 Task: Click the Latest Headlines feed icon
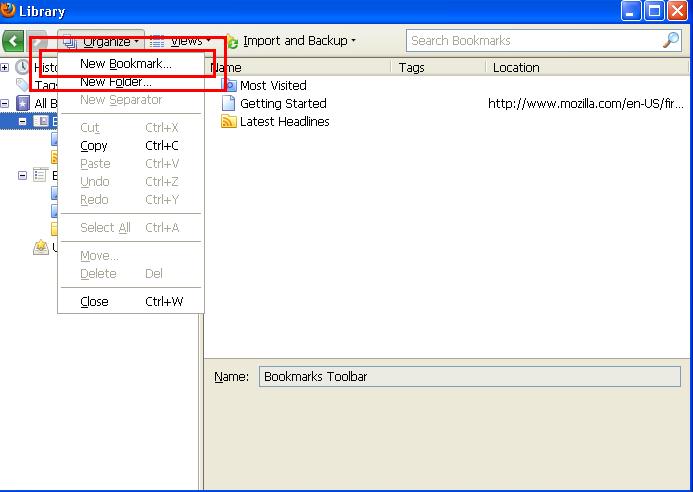point(228,122)
